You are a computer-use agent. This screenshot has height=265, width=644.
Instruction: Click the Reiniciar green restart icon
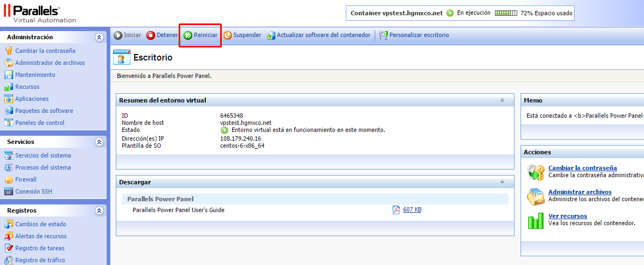tap(188, 35)
